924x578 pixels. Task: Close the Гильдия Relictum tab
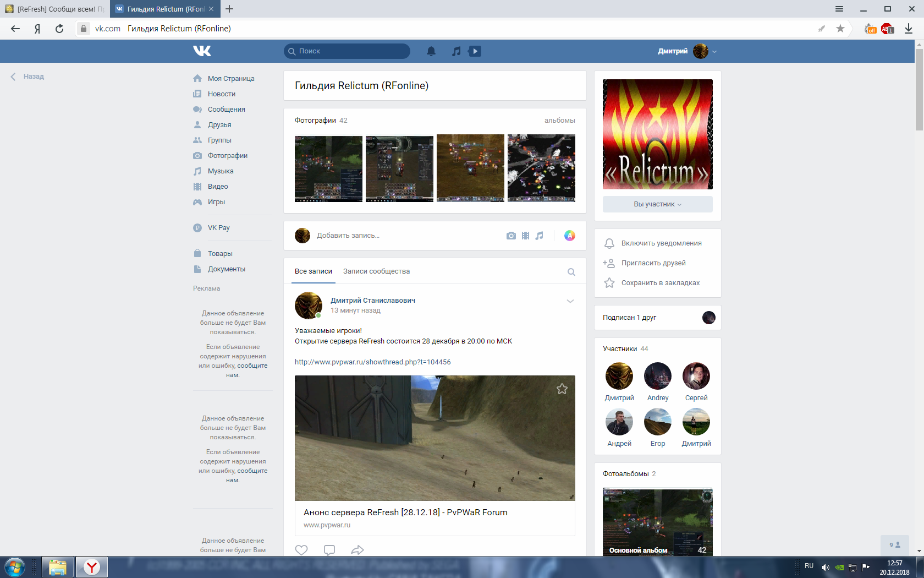tap(211, 9)
